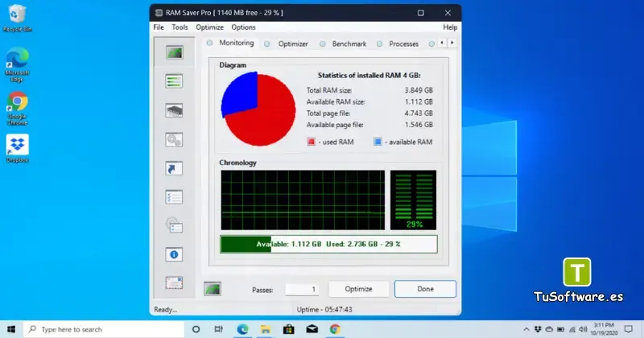This screenshot has height=338, width=644.
Task: Open Mail from the taskbar
Action: 312,329
